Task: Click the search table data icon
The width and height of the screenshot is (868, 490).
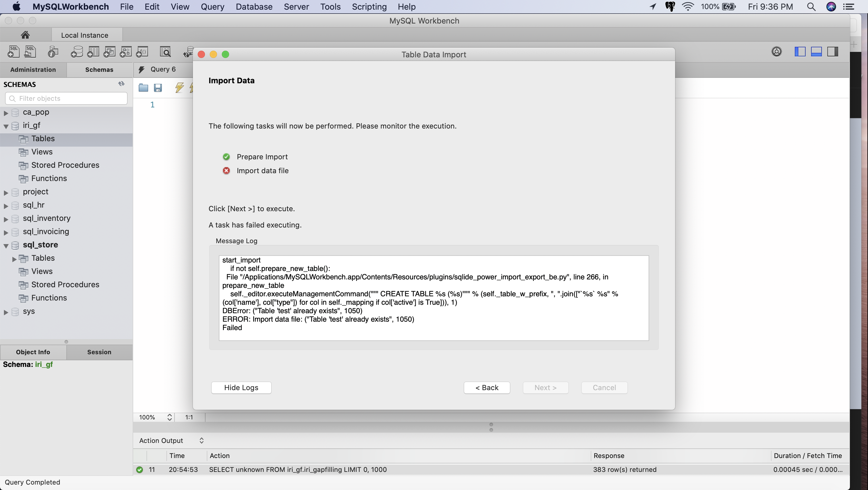Action: 165,52
